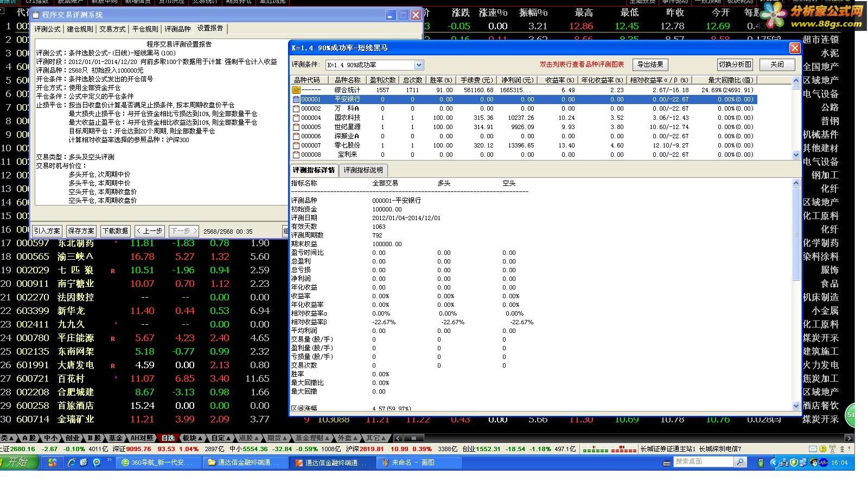Click the 综合统计 summary folder icon
Screen dimensions: 868x488
296,90
